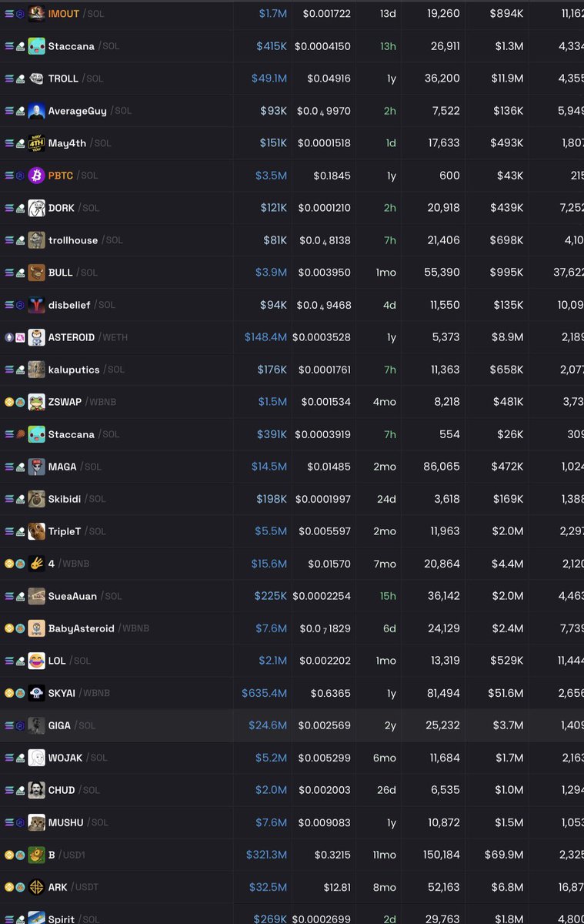Click the MUSHU cat logo
584x924 pixels.
pos(36,822)
